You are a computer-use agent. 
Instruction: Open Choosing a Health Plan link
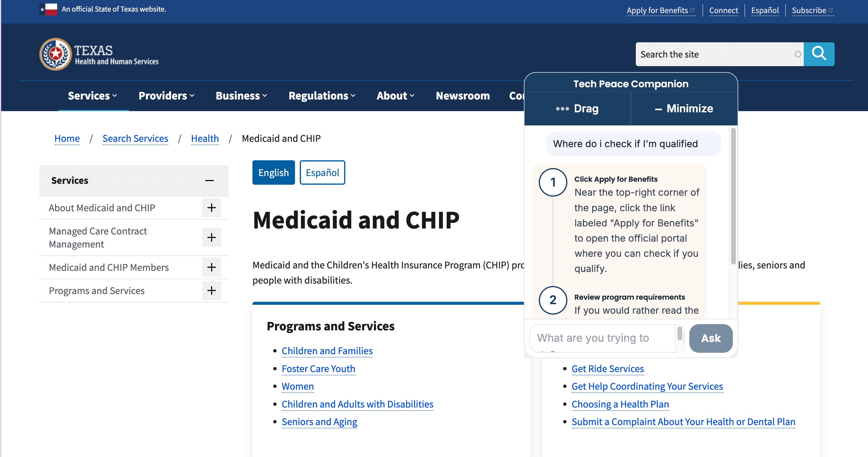620,404
